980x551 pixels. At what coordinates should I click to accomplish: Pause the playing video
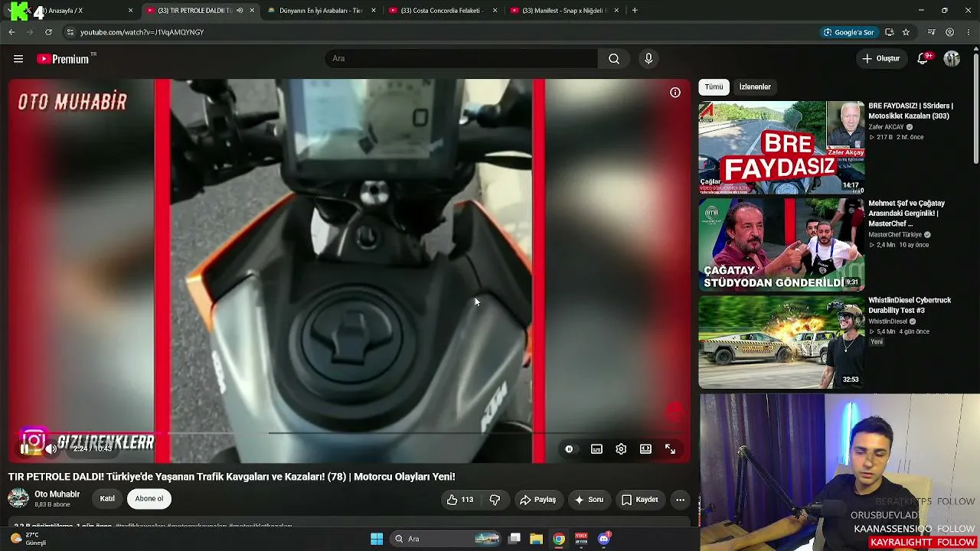[25, 449]
